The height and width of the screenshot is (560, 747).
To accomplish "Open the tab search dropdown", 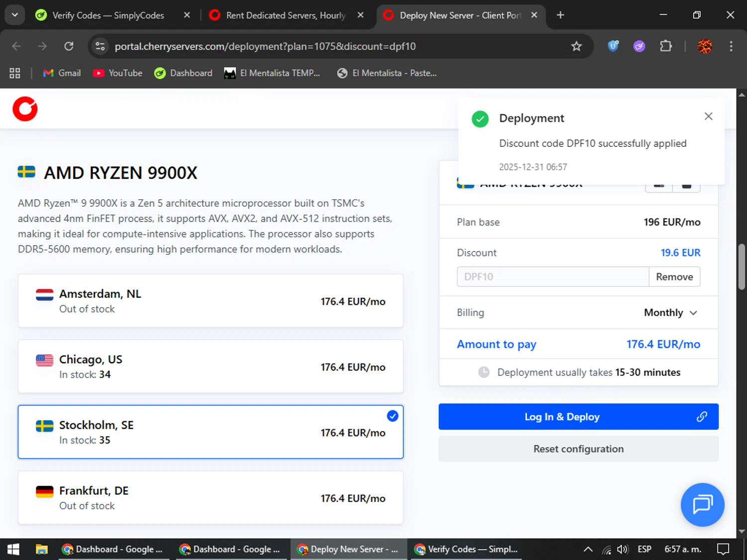I will (15, 15).
